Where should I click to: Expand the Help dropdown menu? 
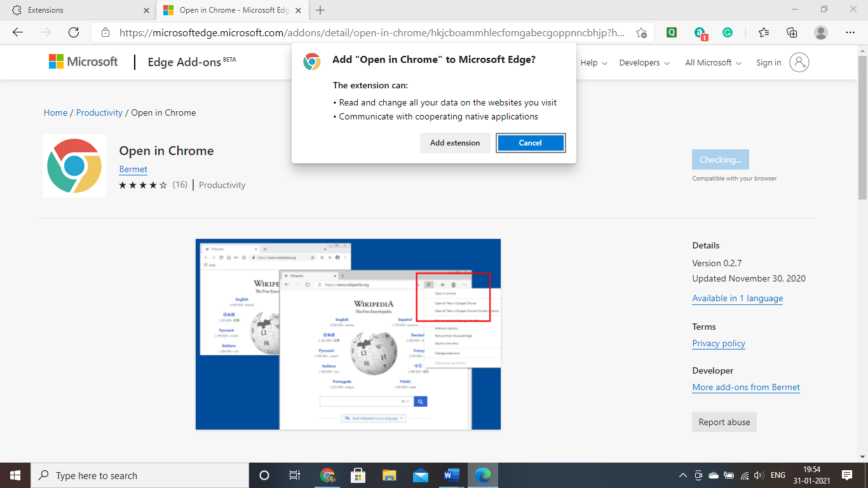tap(594, 62)
